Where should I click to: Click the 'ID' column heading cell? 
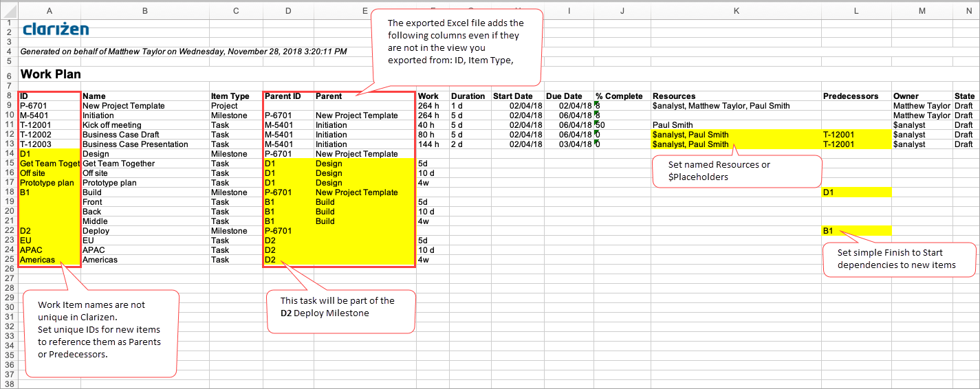pyautogui.click(x=50, y=96)
